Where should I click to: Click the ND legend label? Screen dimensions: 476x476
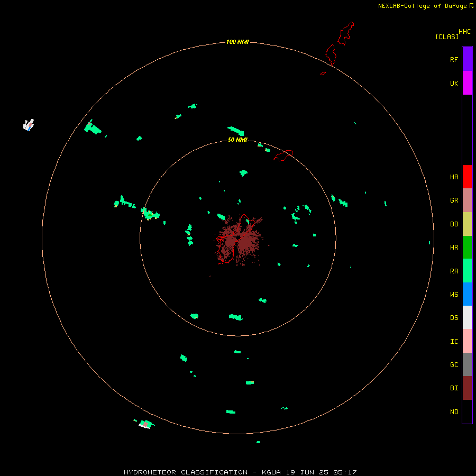(x=454, y=412)
